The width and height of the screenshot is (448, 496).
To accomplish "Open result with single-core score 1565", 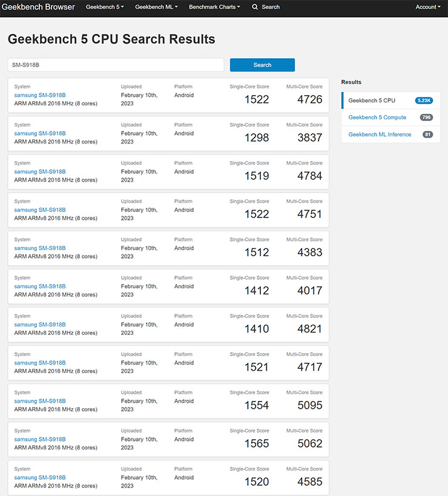I will [39, 438].
